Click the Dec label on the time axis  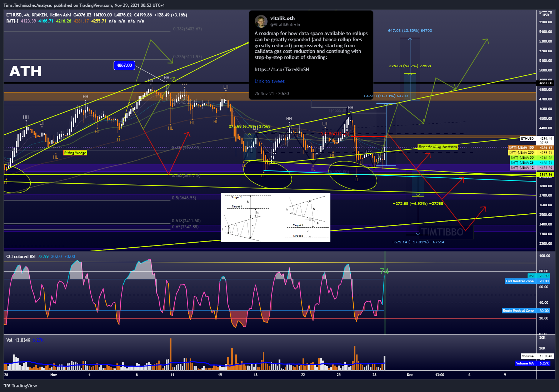410,375
